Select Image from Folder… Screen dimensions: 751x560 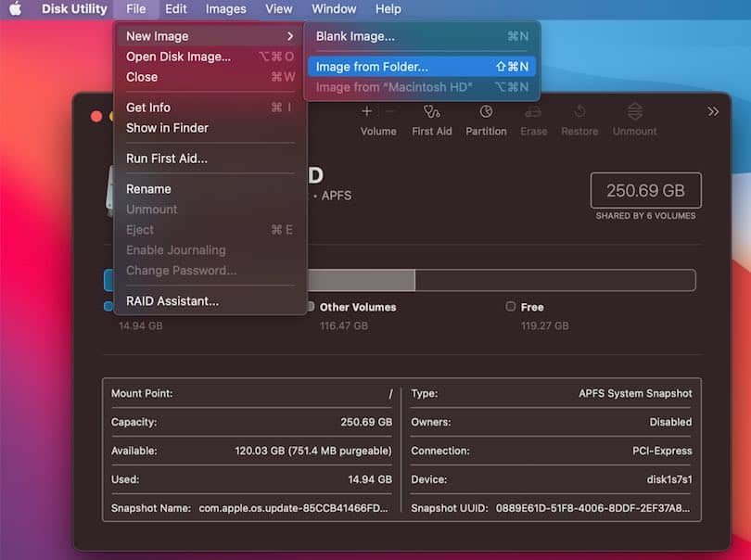(x=422, y=67)
